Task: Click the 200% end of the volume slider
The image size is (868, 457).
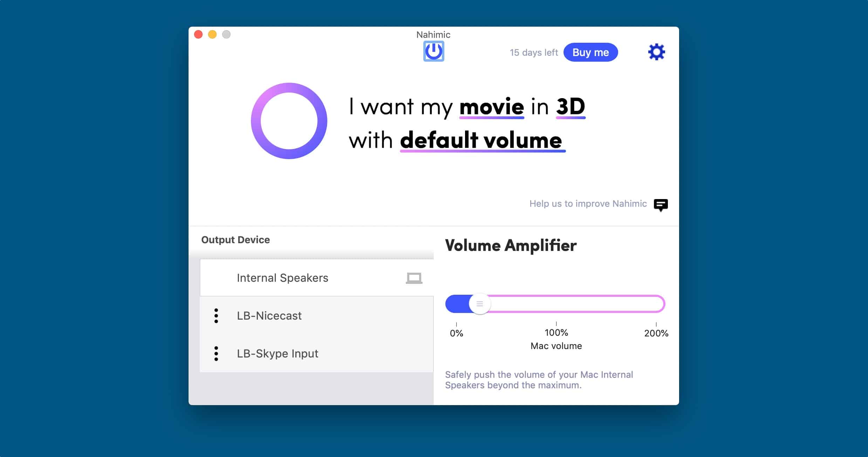Action: (x=656, y=304)
